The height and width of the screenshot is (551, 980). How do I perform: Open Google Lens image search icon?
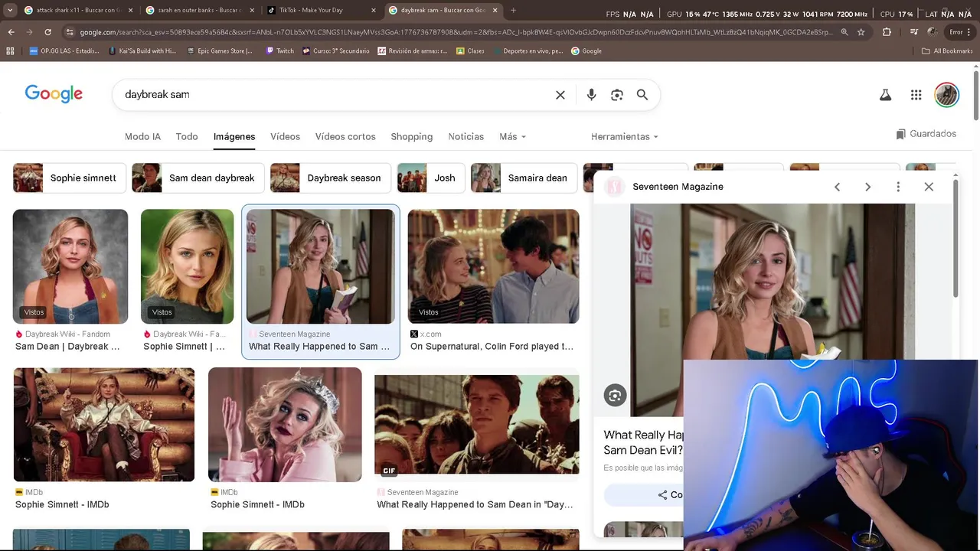[x=617, y=95]
